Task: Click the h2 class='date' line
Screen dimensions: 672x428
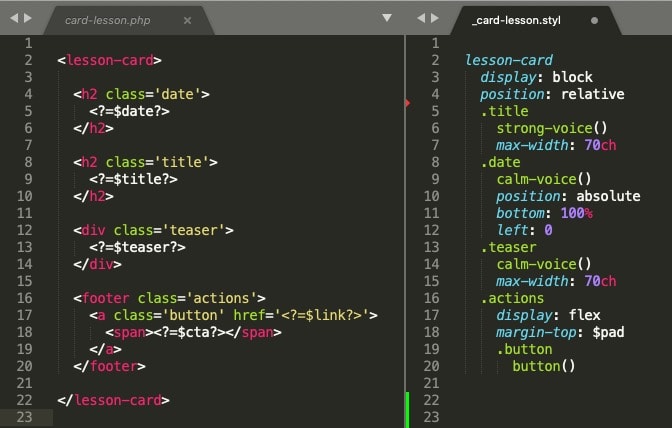Action: point(141,94)
